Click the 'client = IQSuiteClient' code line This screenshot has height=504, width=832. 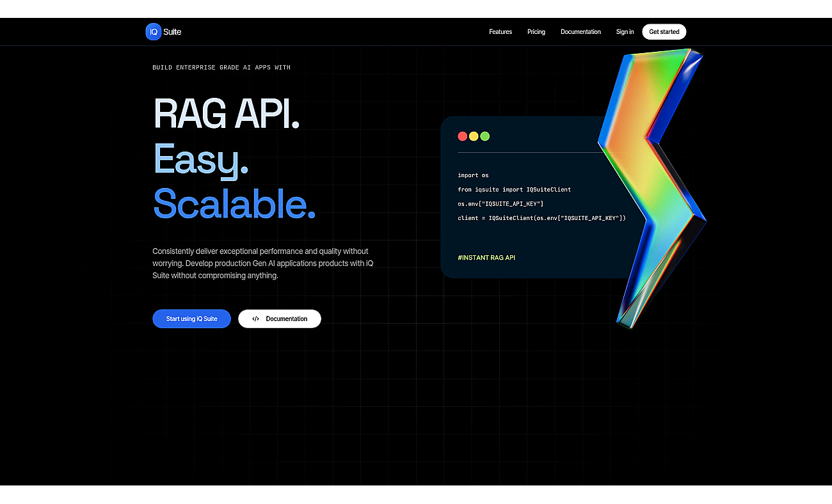[541, 218]
